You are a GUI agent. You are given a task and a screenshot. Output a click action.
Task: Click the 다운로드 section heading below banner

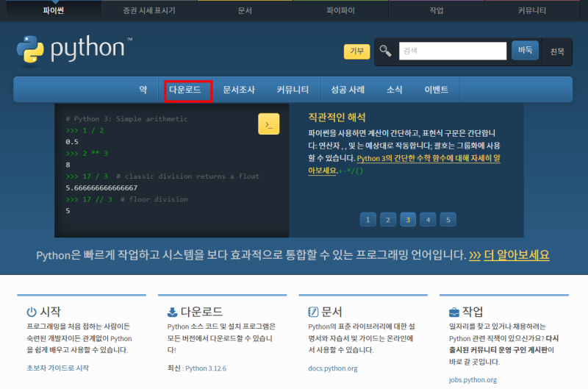tap(201, 312)
